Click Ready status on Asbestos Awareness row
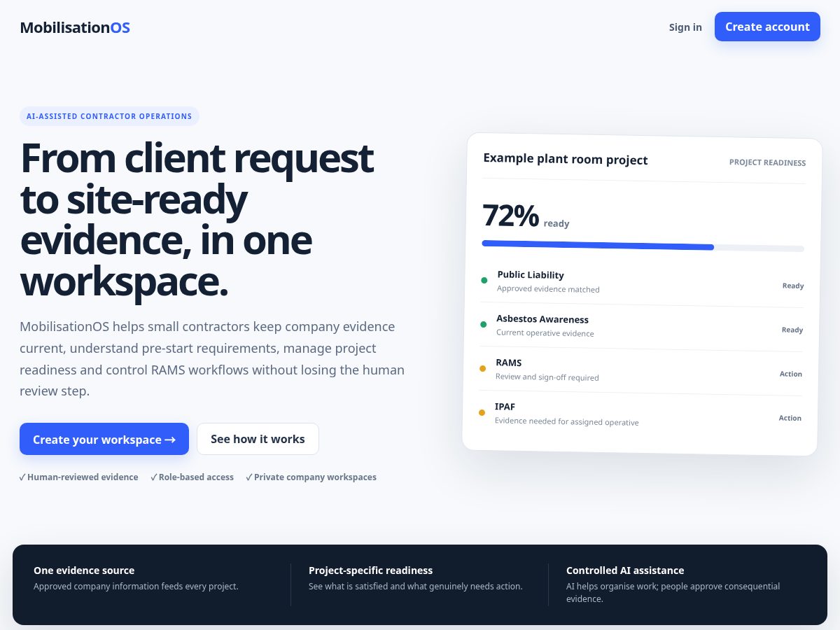Screen dimensions: 840x630 click(792, 330)
